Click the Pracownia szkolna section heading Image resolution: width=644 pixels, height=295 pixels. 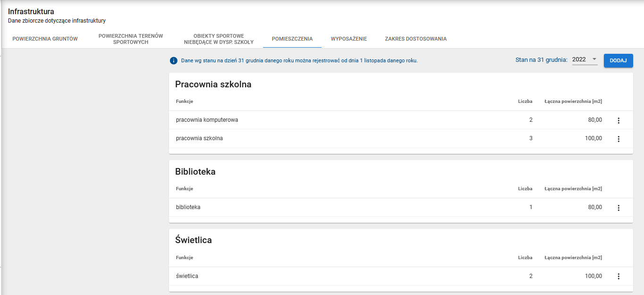click(213, 84)
